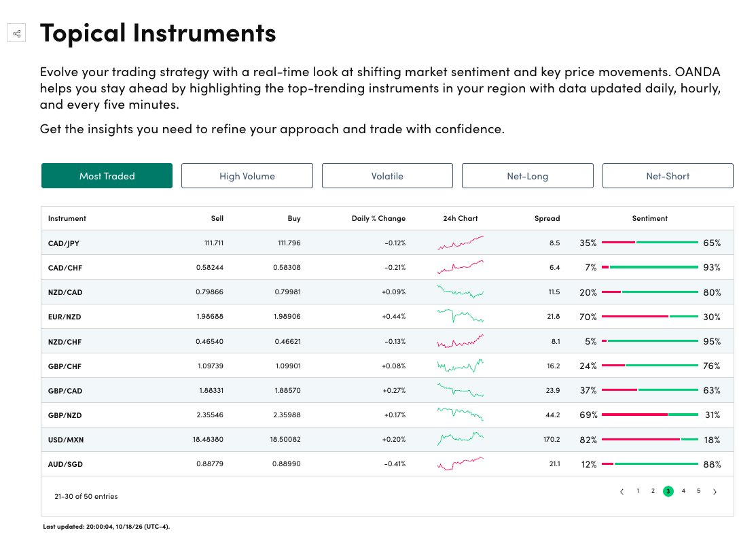Go to next page with right chevron
Image resolution: width=756 pixels, height=543 pixels.
(715, 491)
